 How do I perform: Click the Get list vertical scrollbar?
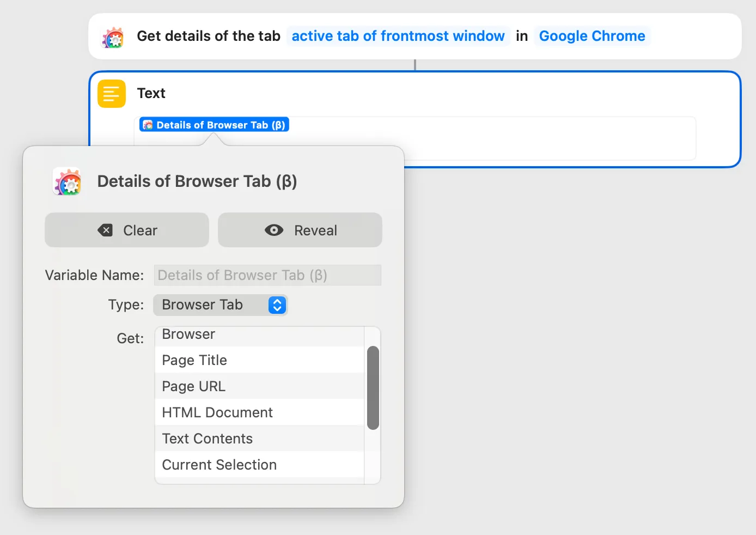(373, 388)
